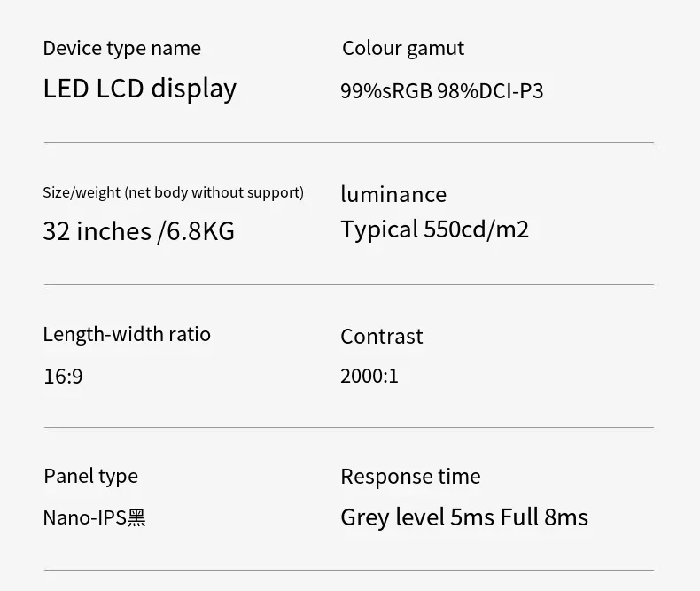Select the "Typical 550cd/m2" brightness value
The image size is (700, 591).
pyautogui.click(x=434, y=229)
